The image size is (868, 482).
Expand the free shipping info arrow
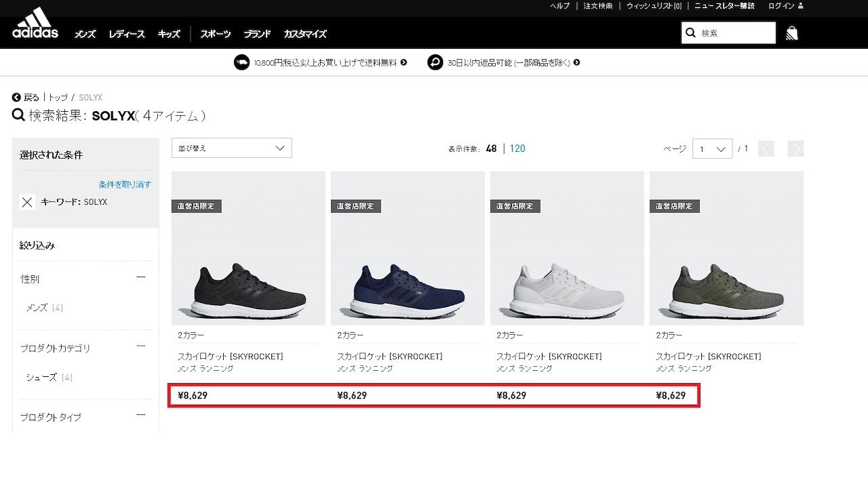[404, 62]
